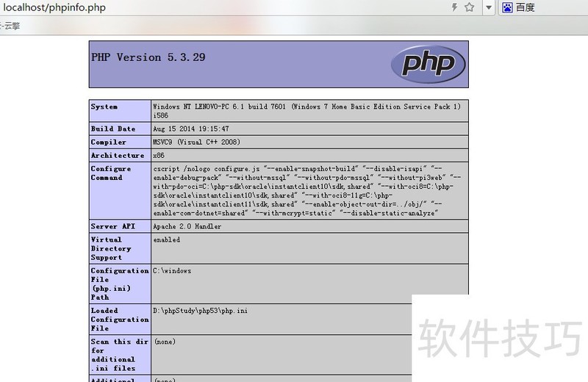Select the enabled value for Virtual Directory
588x382 pixels.
pyautogui.click(x=167, y=240)
